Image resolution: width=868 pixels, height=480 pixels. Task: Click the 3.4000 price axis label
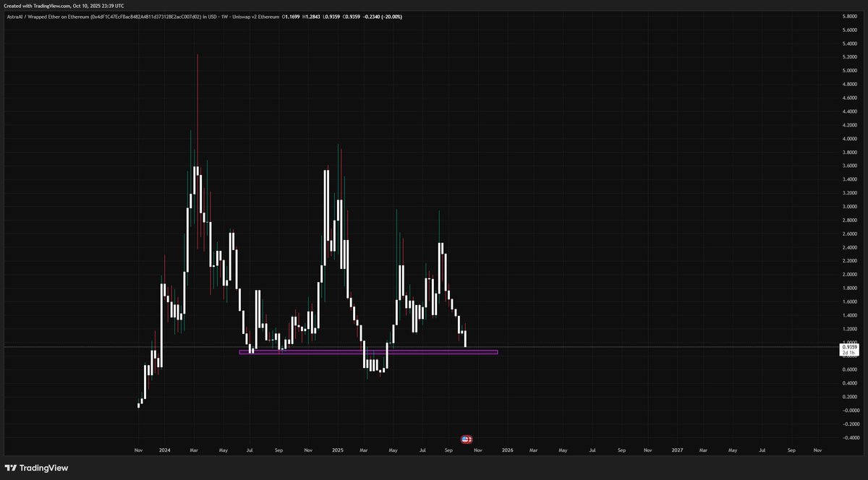pyautogui.click(x=849, y=179)
